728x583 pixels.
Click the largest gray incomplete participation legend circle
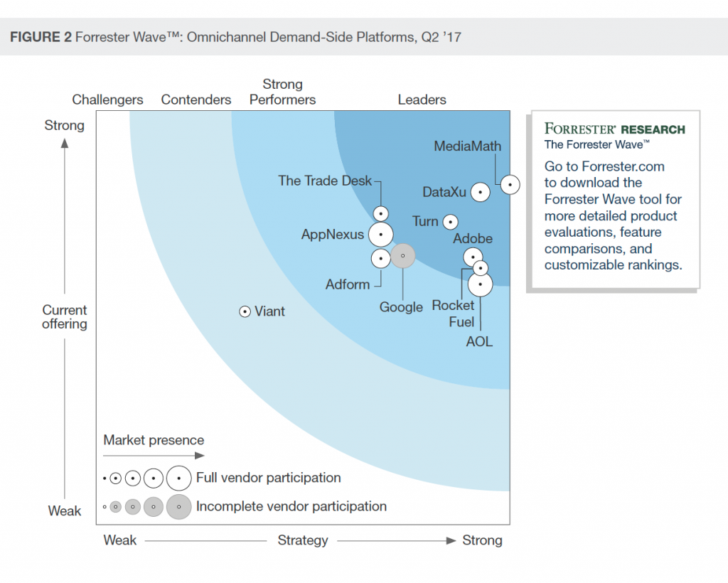[x=178, y=507]
